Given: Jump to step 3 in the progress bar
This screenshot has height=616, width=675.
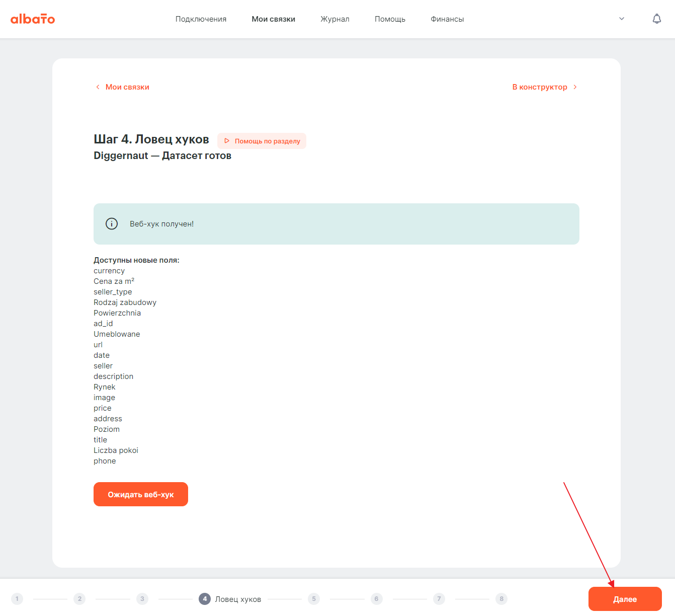Looking at the screenshot, I should pyautogui.click(x=142, y=599).
